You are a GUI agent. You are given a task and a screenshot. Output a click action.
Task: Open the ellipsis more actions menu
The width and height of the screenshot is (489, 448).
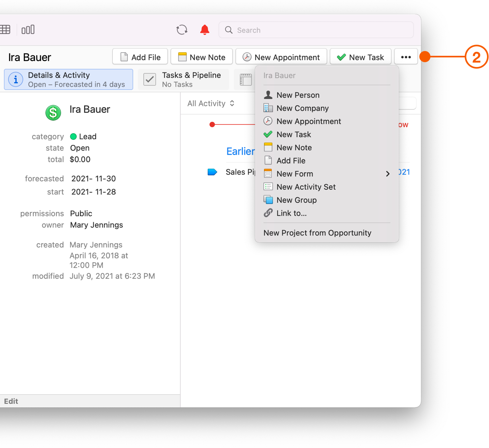coord(406,57)
